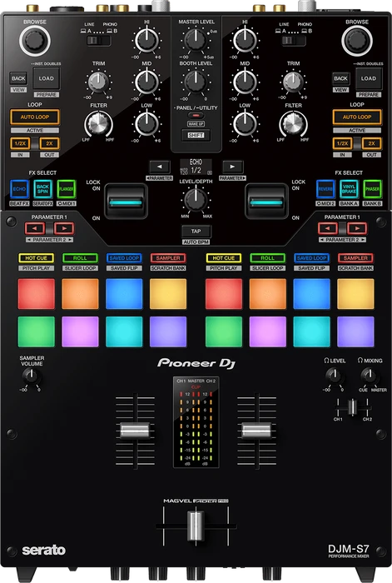Image resolution: width=392 pixels, height=583 pixels.
Task: Activate the REVERB effect button
Action: point(325,189)
